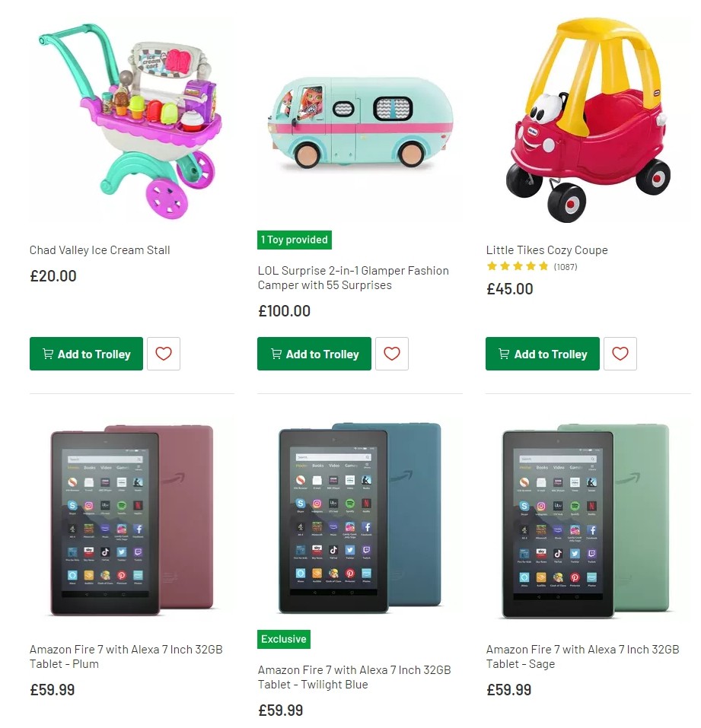Click the trolley icon on the Ice Cream Stall button
The width and height of the screenshot is (701, 728).
[x=46, y=353]
